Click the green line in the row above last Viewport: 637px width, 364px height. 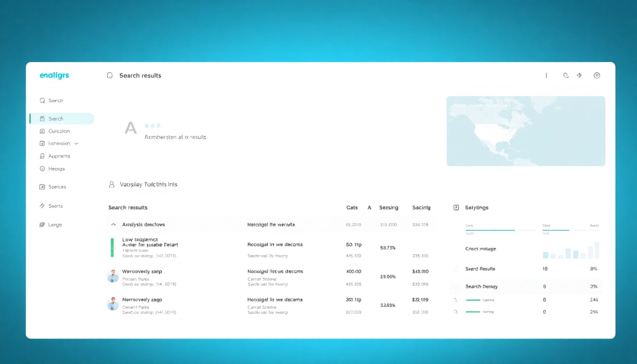coord(473,300)
